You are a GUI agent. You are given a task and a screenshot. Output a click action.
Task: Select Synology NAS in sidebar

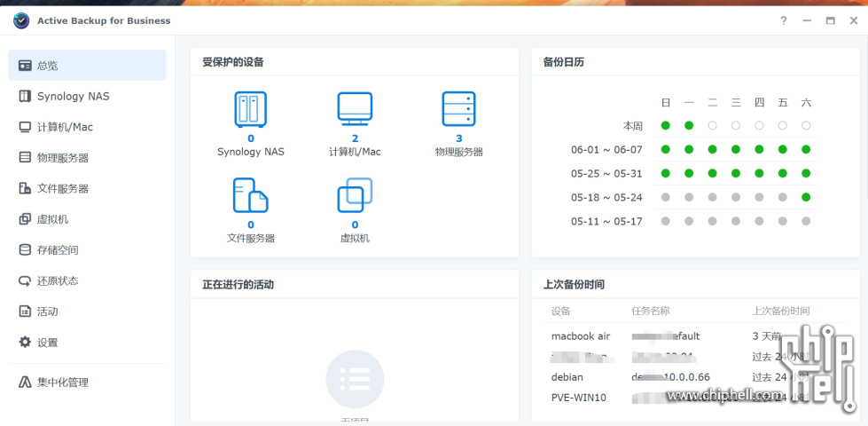click(x=87, y=97)
